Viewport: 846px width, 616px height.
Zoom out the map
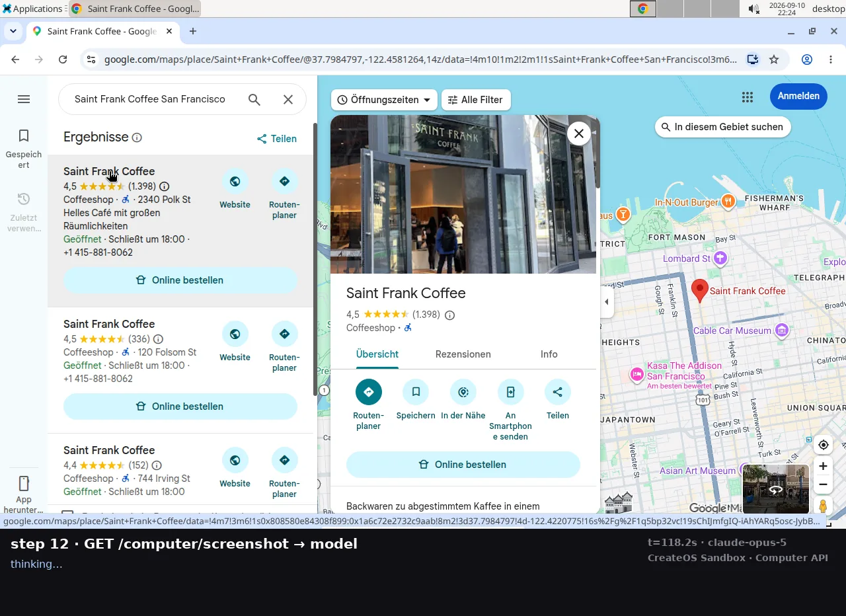point(823,484)
